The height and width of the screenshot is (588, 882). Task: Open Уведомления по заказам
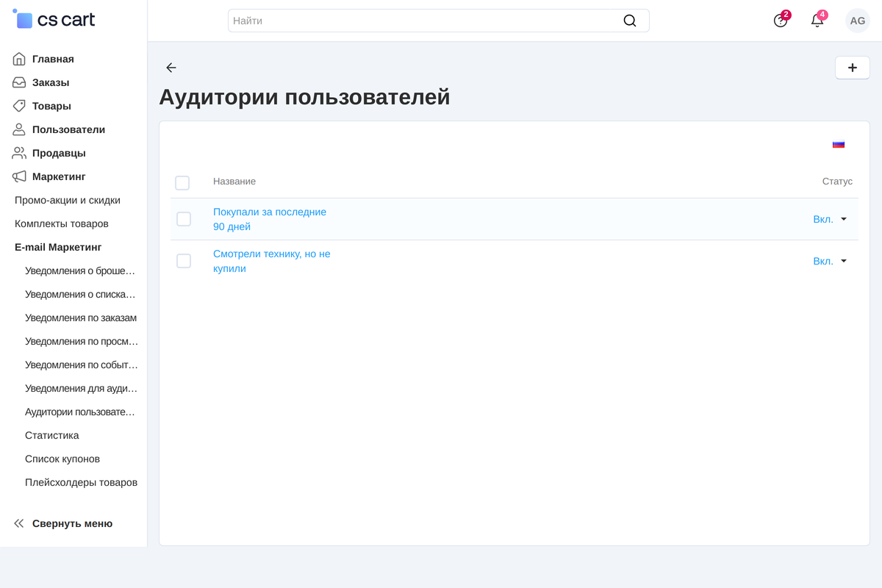[x=81, y=318]
